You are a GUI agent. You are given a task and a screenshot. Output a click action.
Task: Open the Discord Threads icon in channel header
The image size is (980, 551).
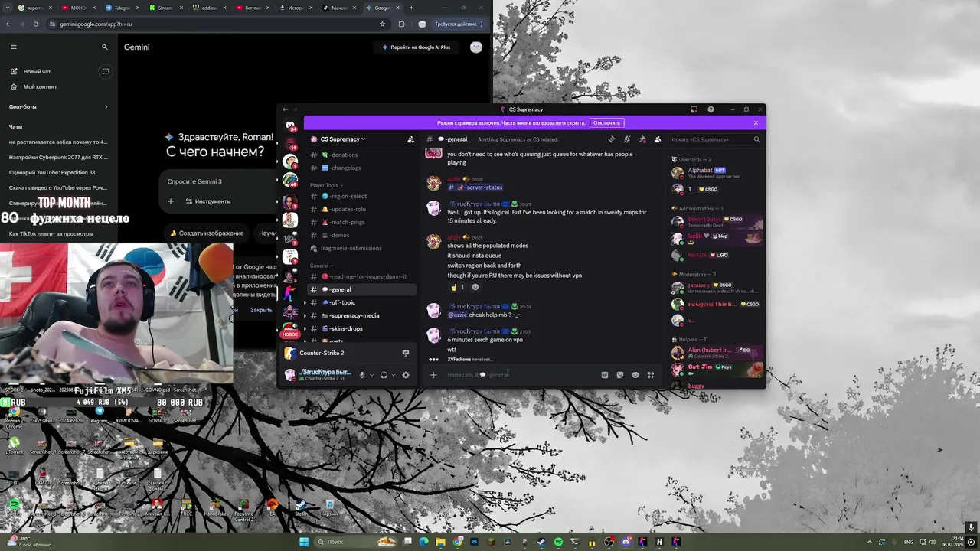pyautogui.click(x=611, y=139)
